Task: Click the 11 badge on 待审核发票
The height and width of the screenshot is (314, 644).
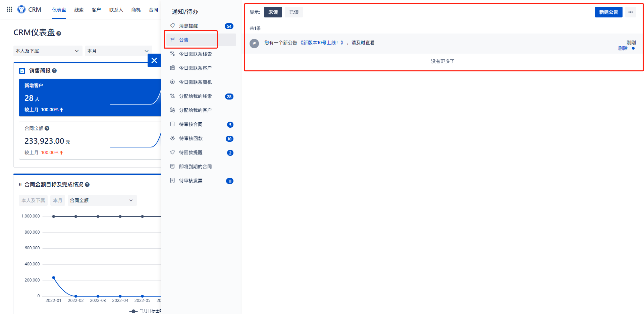Action: [x=230, y=181]
